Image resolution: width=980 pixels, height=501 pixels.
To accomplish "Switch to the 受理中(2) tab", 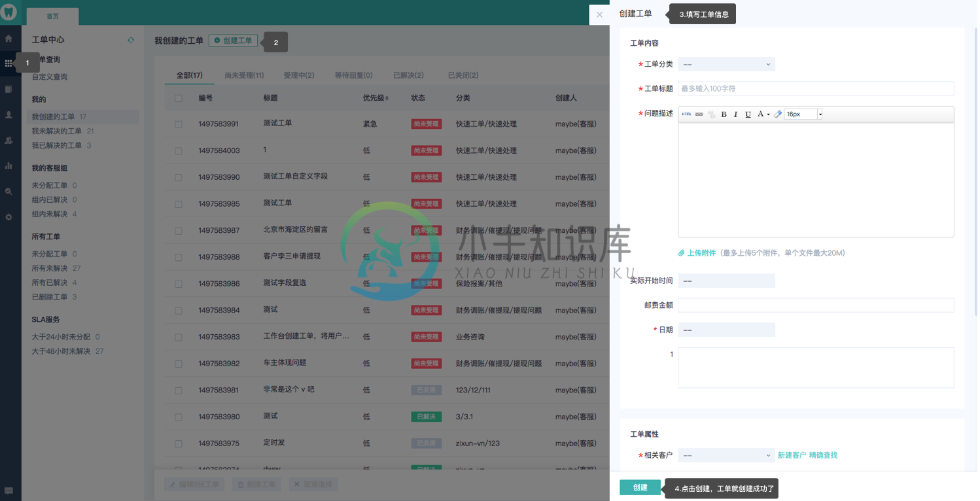I will [299, 75].
